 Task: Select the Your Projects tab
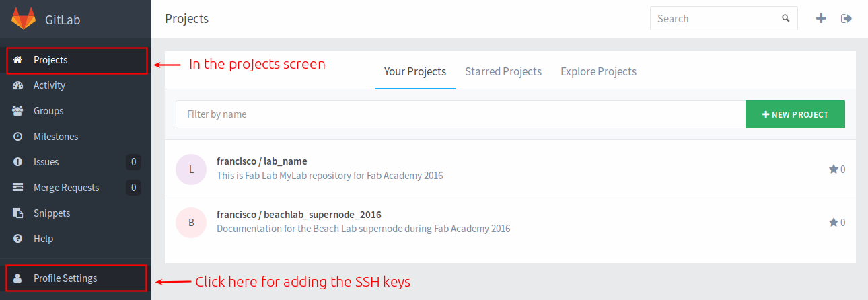click(x=415, y=71)
